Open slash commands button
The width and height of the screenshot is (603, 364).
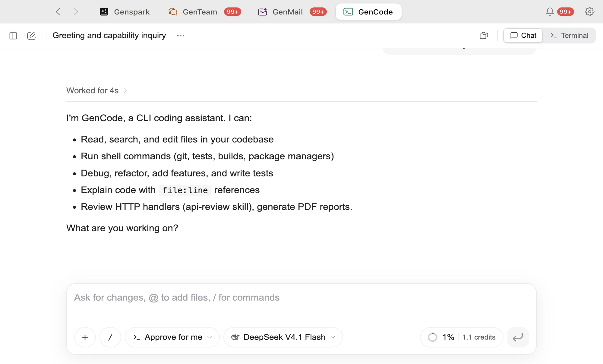click(110, 337)
